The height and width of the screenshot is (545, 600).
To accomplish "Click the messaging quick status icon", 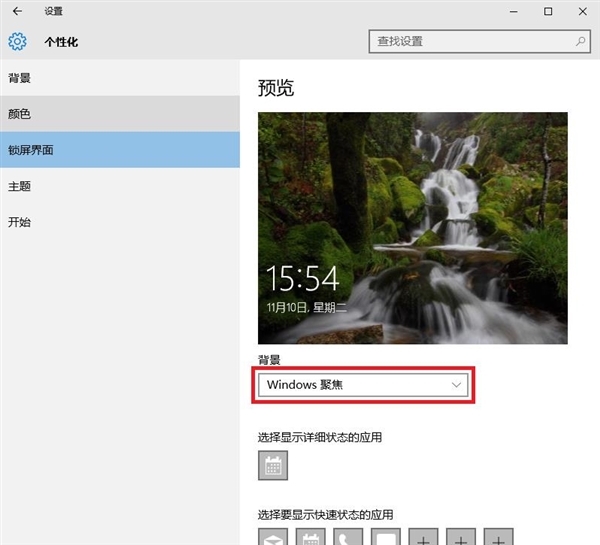I will 386,537.
